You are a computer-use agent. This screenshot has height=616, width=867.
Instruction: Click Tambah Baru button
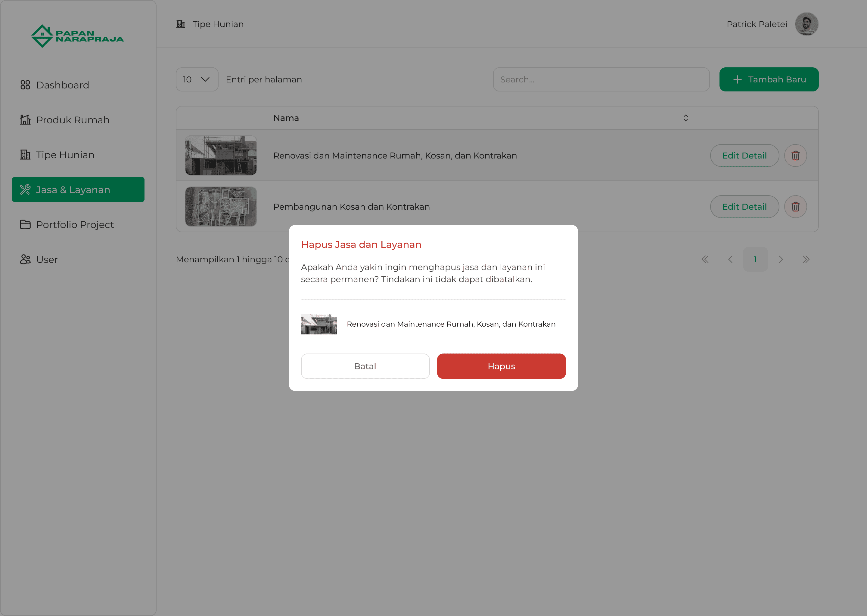[769, 80]
